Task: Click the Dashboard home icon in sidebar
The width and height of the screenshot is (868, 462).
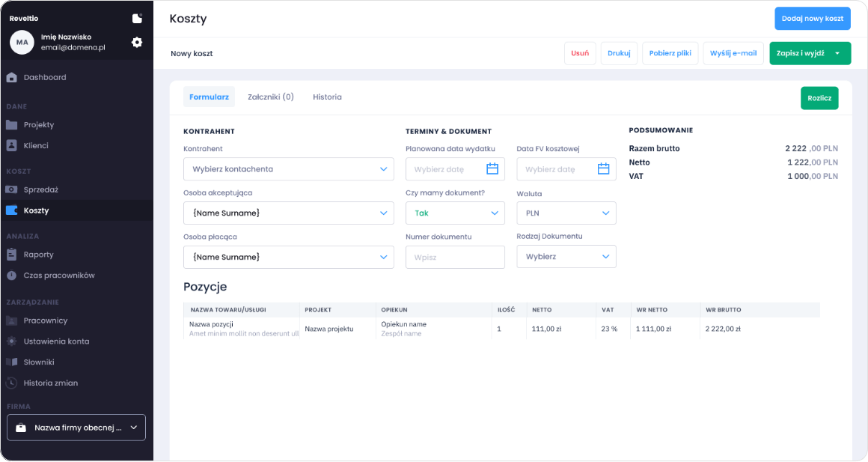Action: pyautogui.click(x=11, y=77)
